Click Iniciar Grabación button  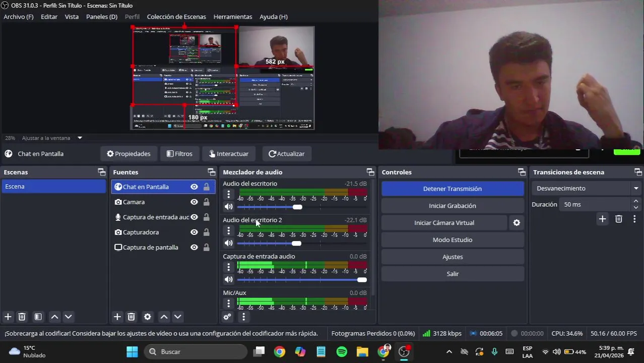click(453, 206)
